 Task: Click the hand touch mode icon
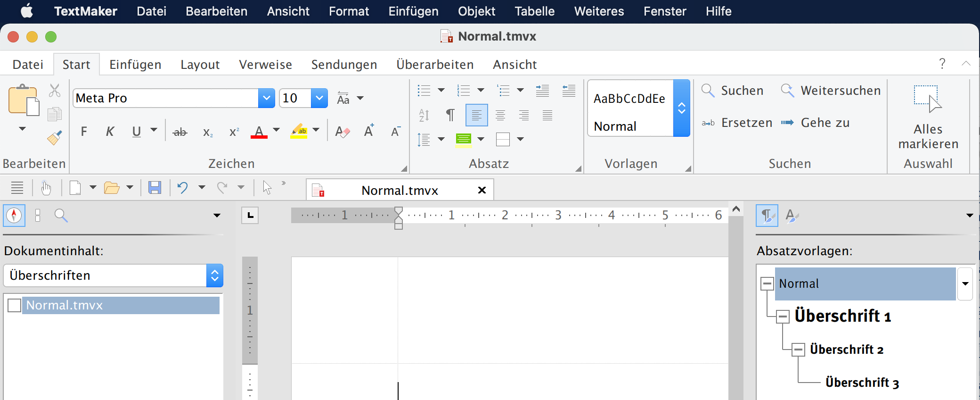click(46, 188)
